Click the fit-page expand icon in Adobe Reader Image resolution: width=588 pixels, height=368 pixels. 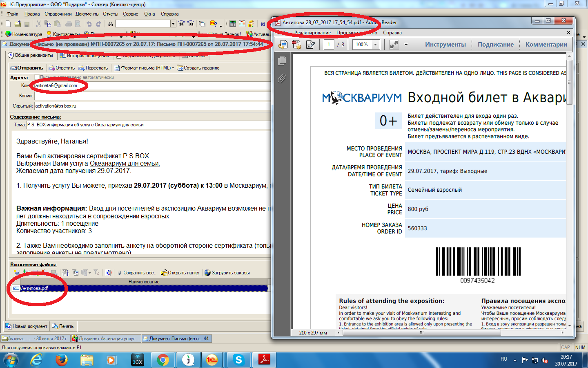click(x=394, y=45)
